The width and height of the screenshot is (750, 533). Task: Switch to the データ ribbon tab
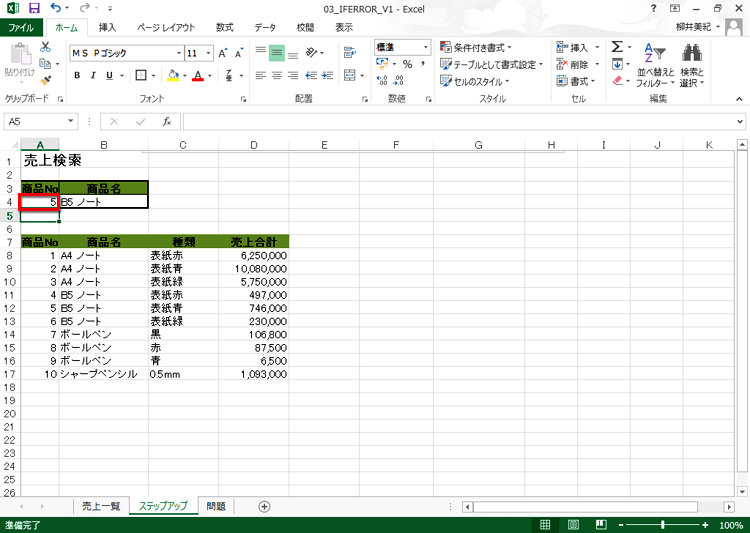[265, 27]
